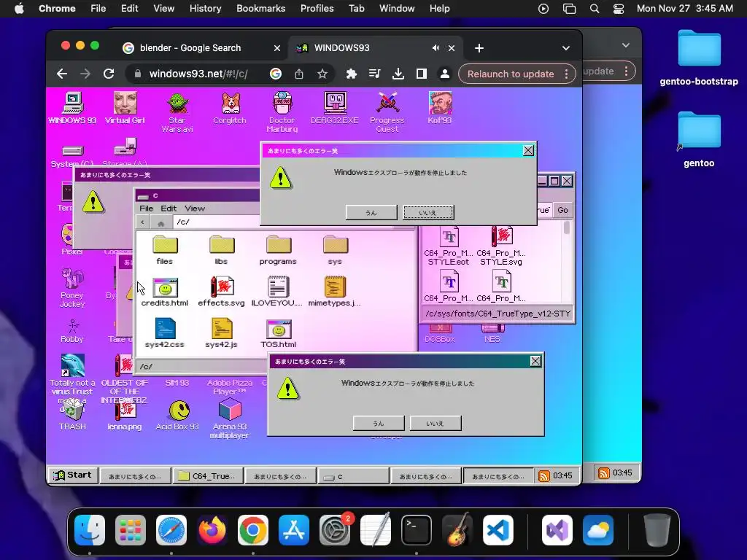Open Chrome downloads icon

coord(398,74)
